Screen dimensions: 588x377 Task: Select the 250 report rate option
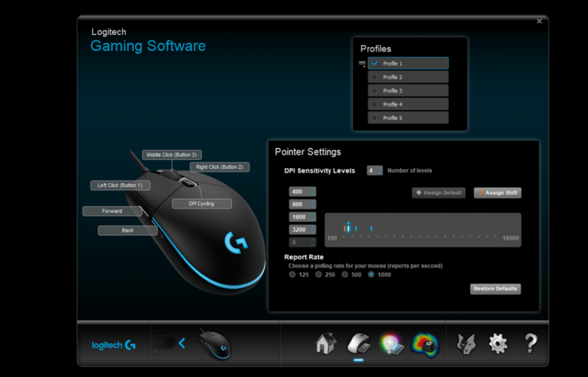(319, 274)
